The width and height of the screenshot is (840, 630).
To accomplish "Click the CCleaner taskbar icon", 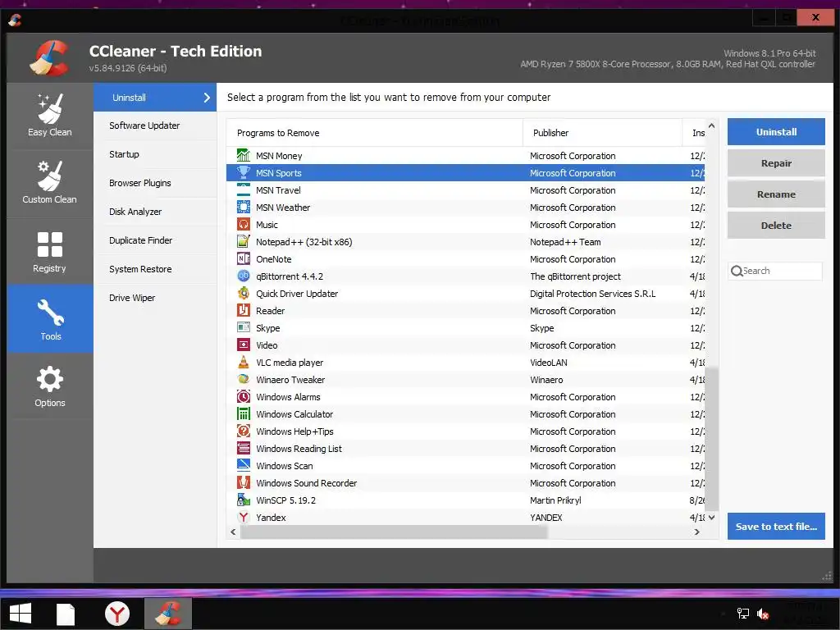I will pyautogui.click(x=168, y=614).
